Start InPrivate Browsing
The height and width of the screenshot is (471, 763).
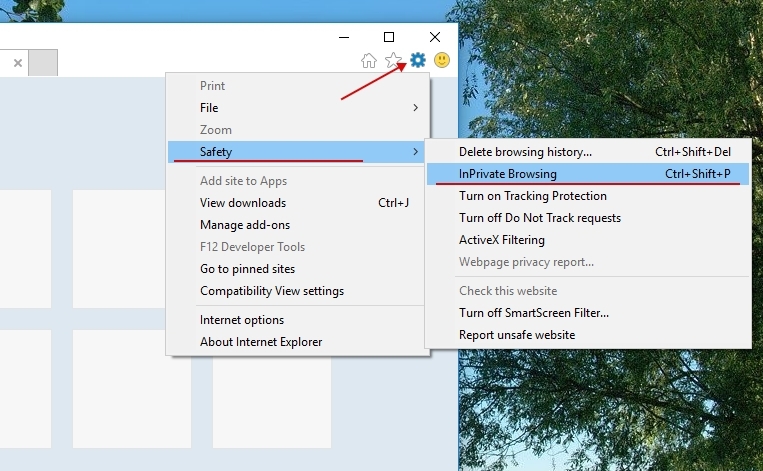coord(588,174)
